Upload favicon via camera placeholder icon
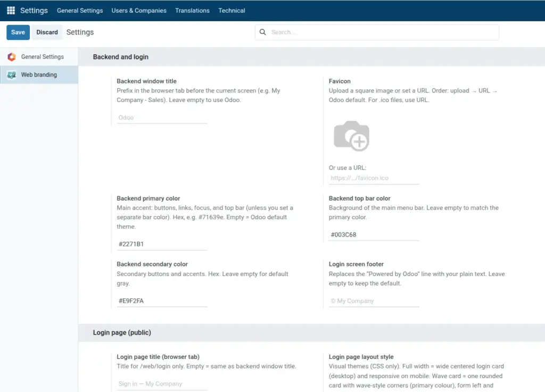This screenshot has width=545, height=392. point(351,136)
